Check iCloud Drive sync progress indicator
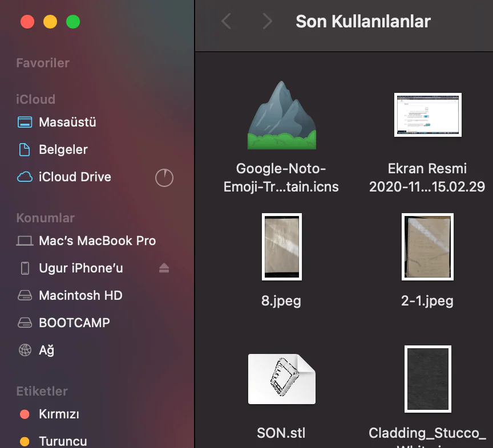The width and height of the screenshot is (493, 448). click(x=164, y=177)
